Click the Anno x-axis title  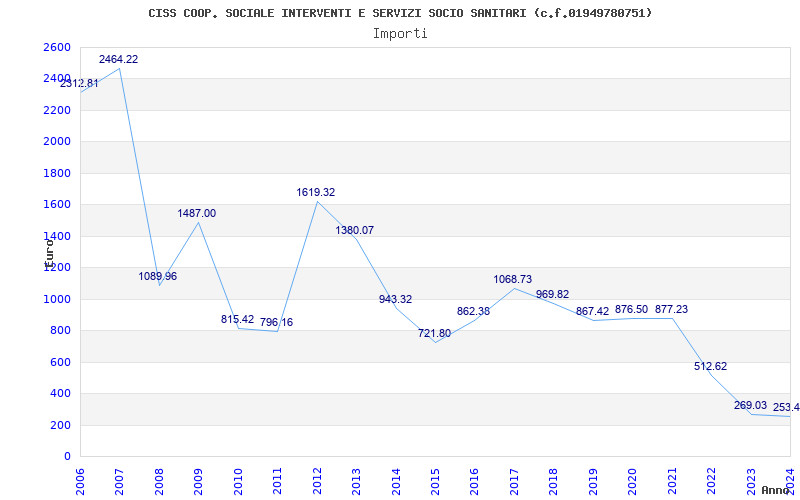click(x=776, y=491)
